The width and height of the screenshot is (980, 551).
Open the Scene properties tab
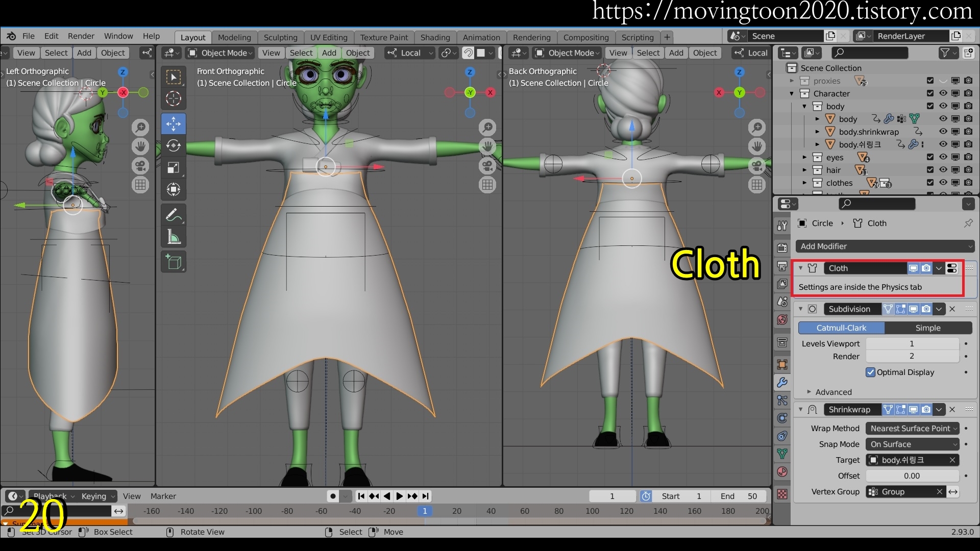click(x=782, y=302)
